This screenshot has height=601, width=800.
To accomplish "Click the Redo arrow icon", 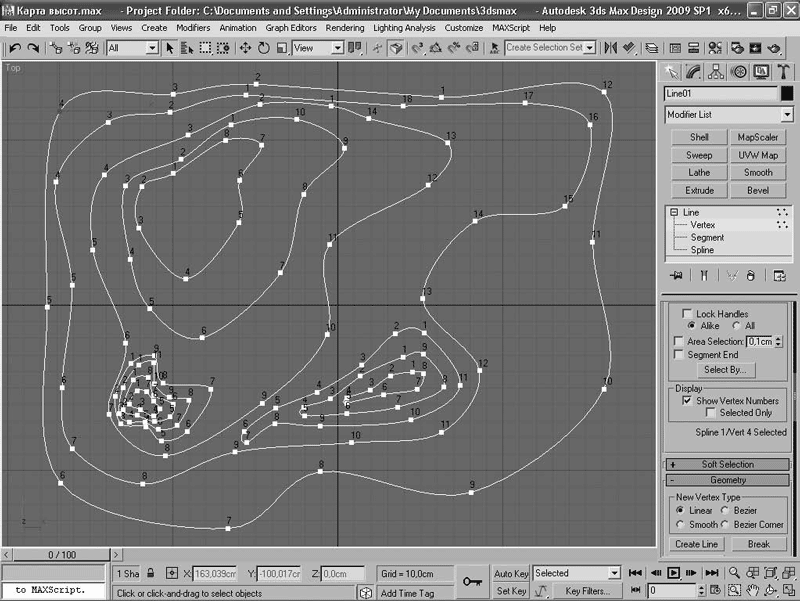I will click(x=33, y=48).
